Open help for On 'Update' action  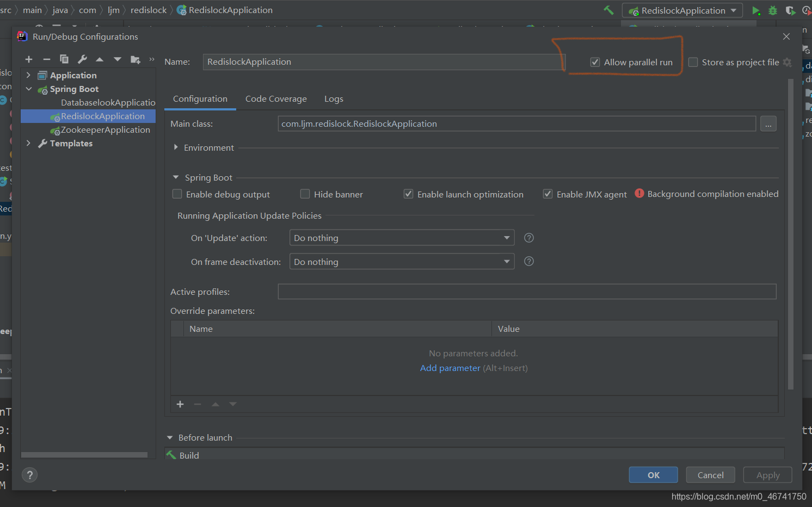[x=529, y=238]
